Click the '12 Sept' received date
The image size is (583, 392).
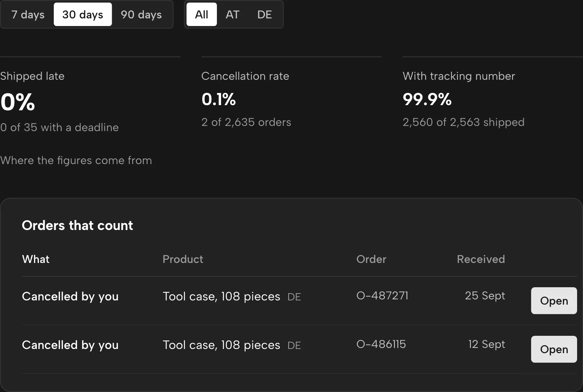click(x=487, y=344)
